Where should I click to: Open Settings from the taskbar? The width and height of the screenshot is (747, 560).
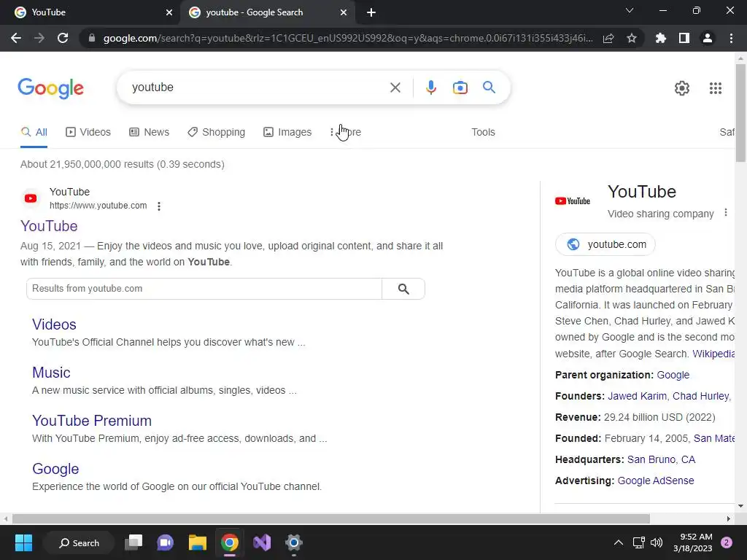[x=294, y=542]
